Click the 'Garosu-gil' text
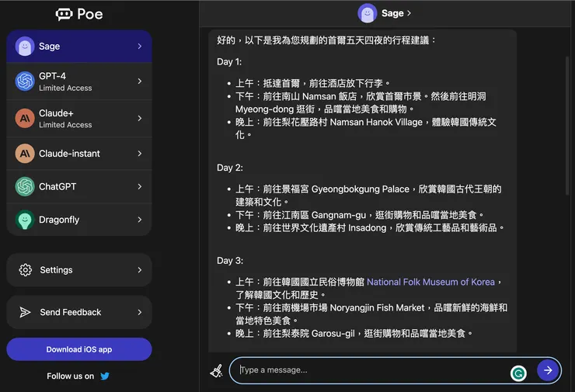Image resolution: width=575 pixels, height=392 pixels. click(333, 333)
